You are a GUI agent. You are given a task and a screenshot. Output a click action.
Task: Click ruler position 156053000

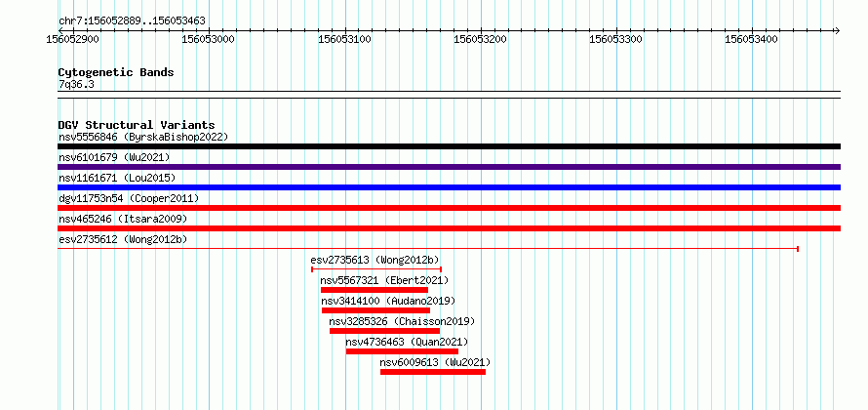pos(208,40)
